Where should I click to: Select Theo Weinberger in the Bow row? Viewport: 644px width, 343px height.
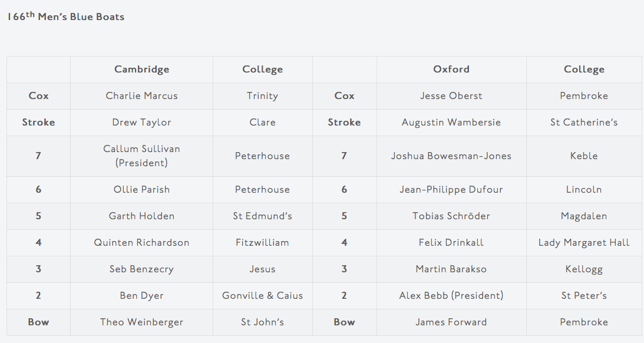coord(141,322)
